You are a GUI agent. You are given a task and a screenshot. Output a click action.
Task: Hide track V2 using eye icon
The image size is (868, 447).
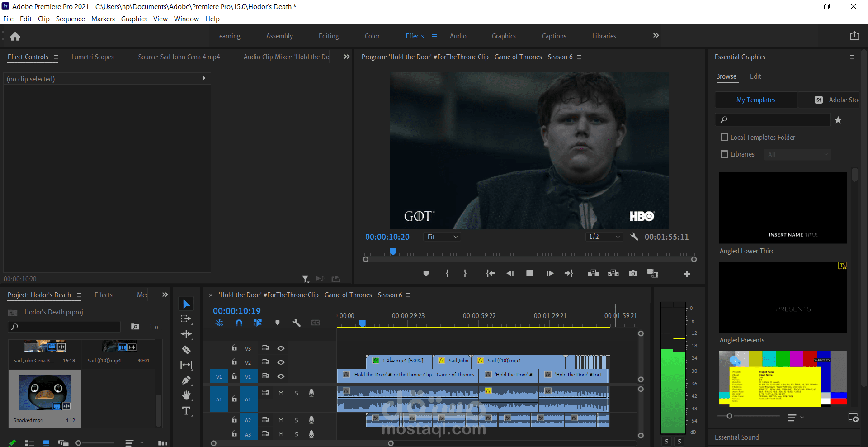tap(281, 362)
